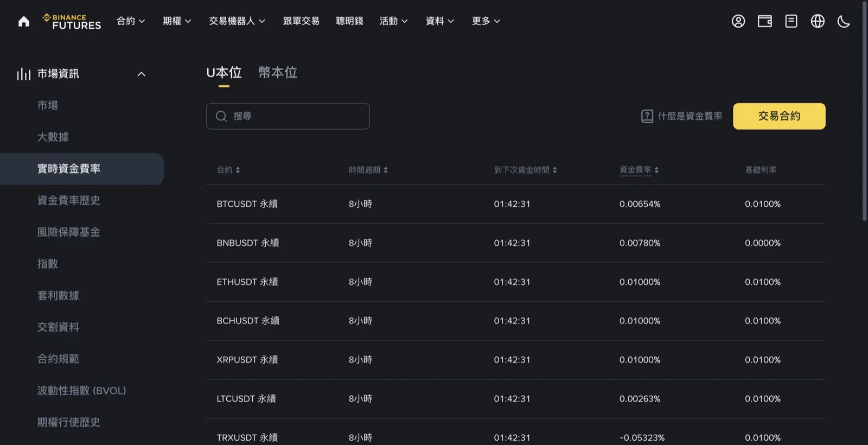Expand the 活動 dropdown menu
868x445 pixels.
[393, 21]
